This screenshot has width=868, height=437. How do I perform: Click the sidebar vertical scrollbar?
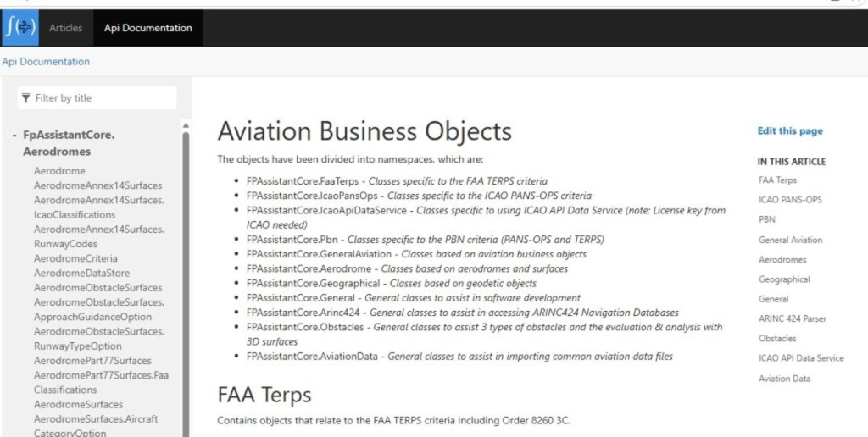coord(186,282)
